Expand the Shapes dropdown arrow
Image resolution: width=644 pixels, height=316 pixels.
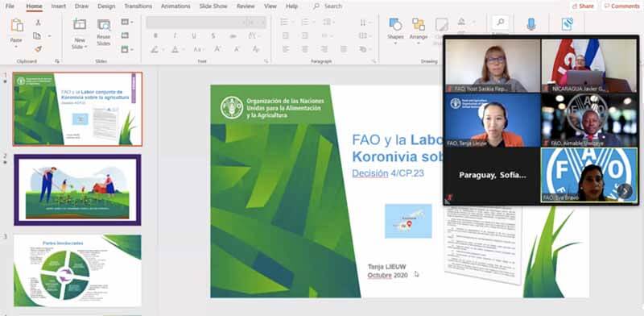[395, 43]
